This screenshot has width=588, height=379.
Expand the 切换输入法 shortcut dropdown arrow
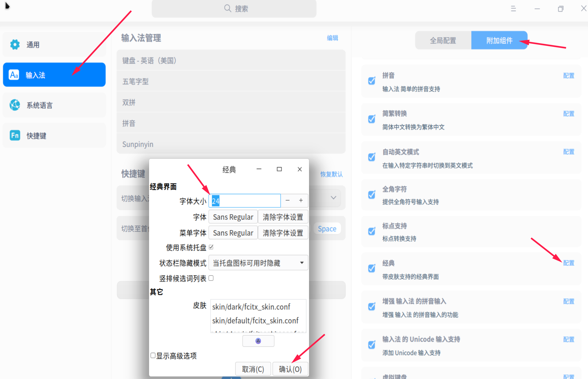coord(333,198)
